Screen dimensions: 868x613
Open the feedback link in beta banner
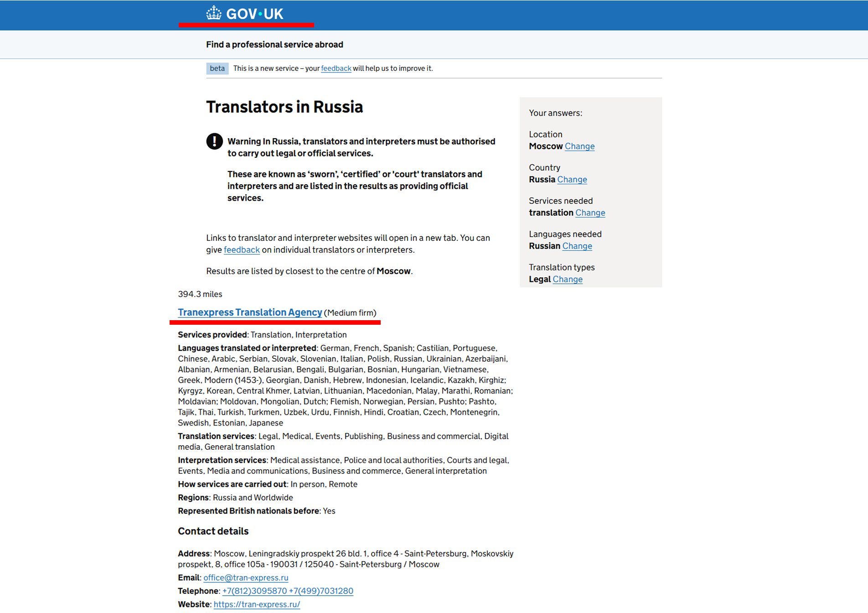336,68
